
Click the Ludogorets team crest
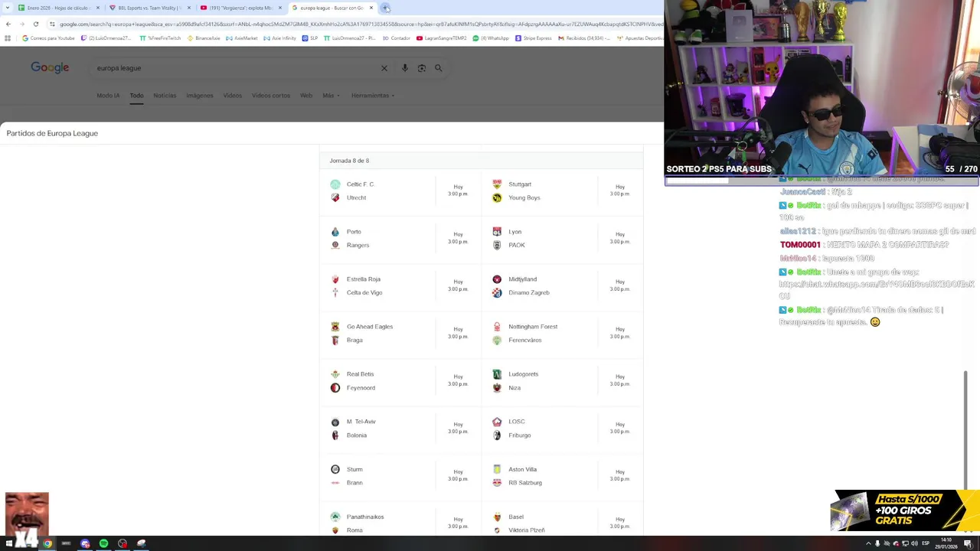[497, 374]
